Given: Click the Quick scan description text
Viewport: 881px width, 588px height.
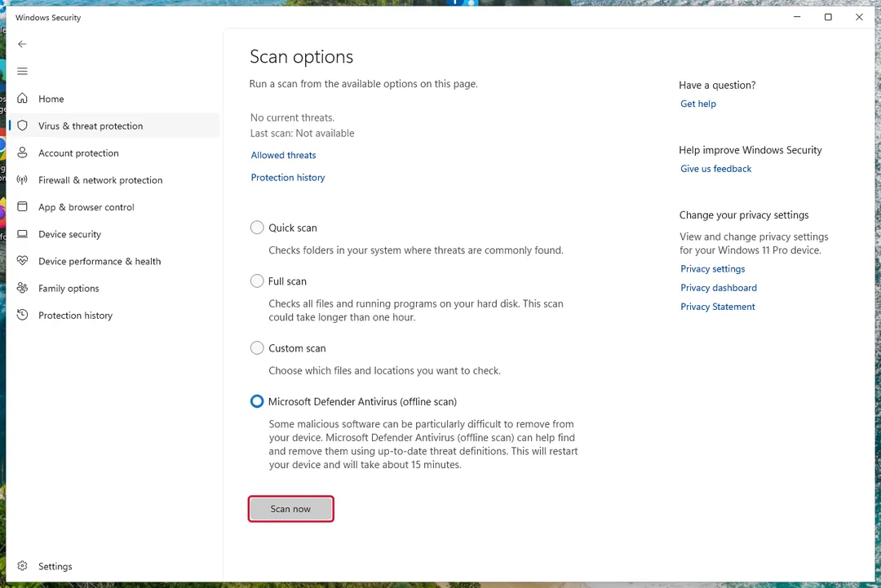Looking at the screenshot, I should point(416,250).
